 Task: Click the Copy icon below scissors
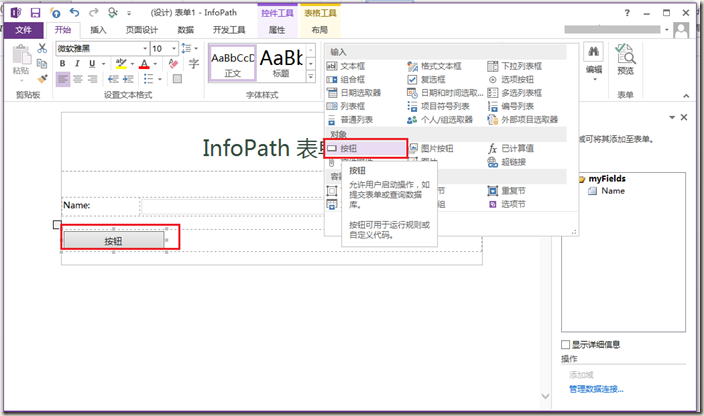(42, 64)
